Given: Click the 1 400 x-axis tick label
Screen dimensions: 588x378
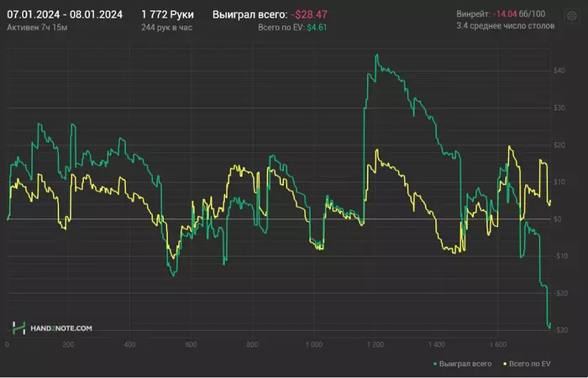Looking at the screenshot, I should (437, 344).
